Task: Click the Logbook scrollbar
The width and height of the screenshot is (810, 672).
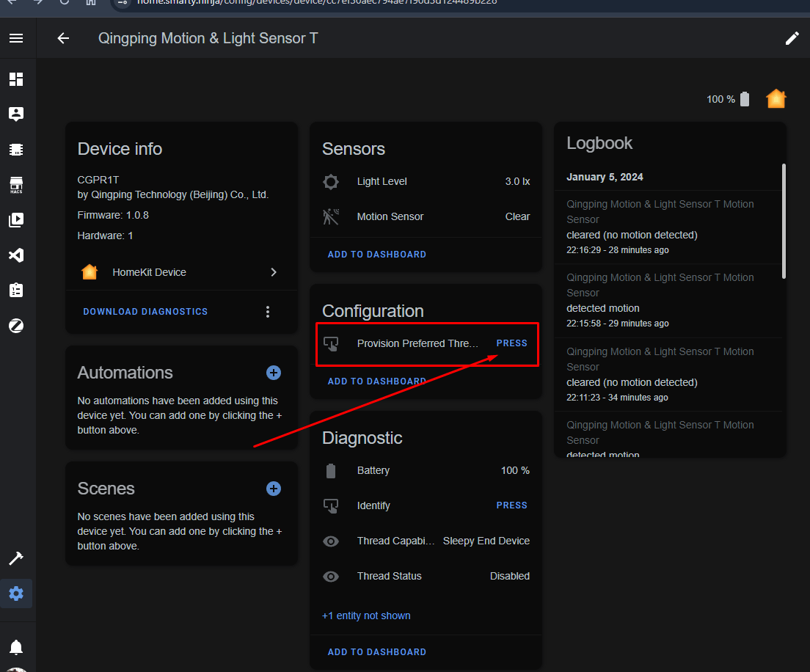Action: pos(784,221)
